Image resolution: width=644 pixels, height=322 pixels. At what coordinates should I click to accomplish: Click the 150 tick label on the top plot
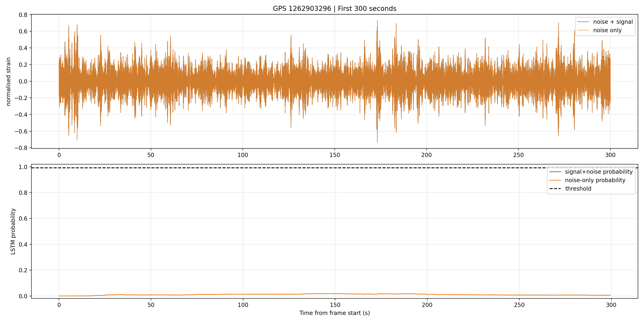334,155
